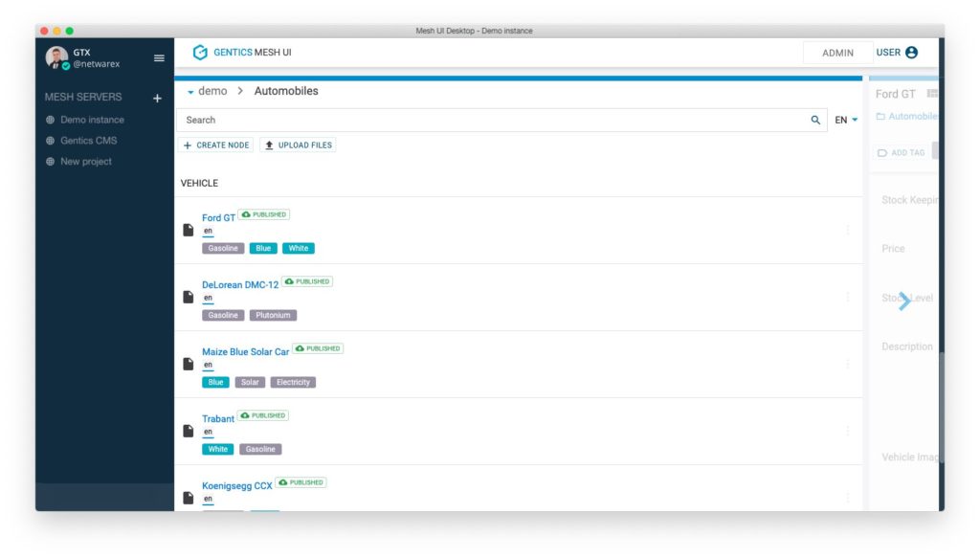The height and width of the screenshot is (558, 980).
Task: Expand the editor panel with the chevron arrow
Action: [904, 301]
